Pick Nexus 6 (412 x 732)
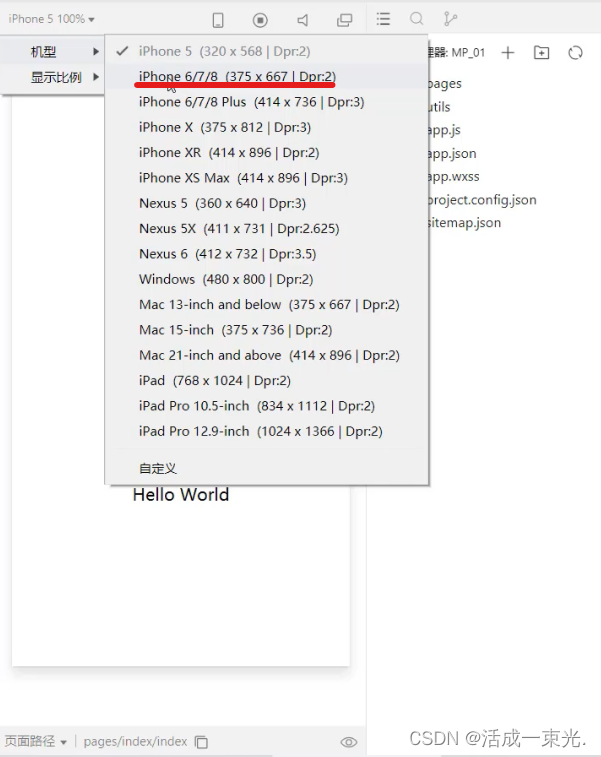 coord(266,254)
